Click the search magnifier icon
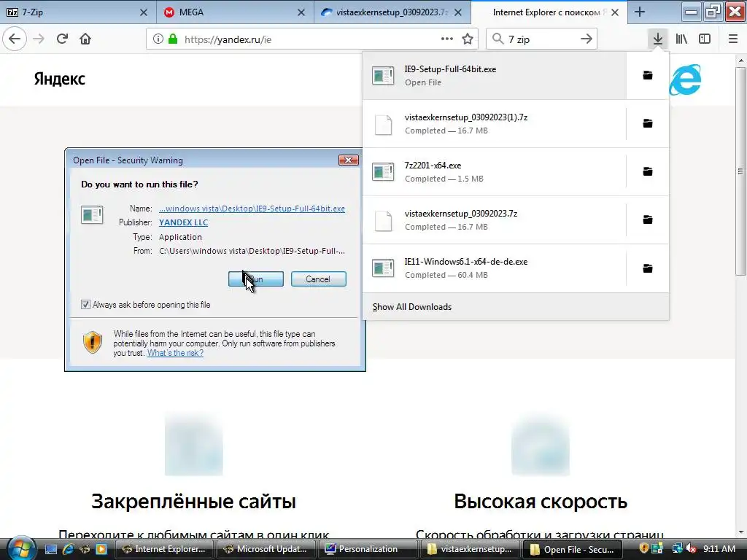Viewport: 747px width, 560px height. [x=498, y=39]
